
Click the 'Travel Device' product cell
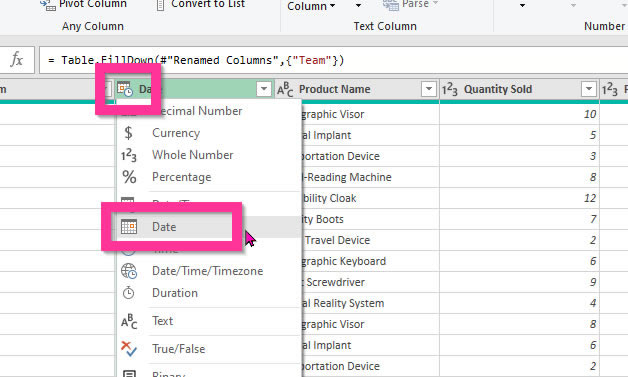tap(370, 240)
